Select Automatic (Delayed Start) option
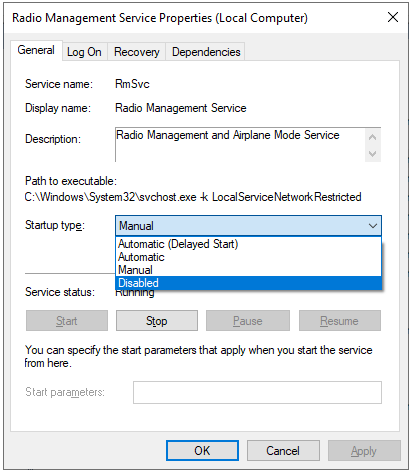 (x=248, y=244)
